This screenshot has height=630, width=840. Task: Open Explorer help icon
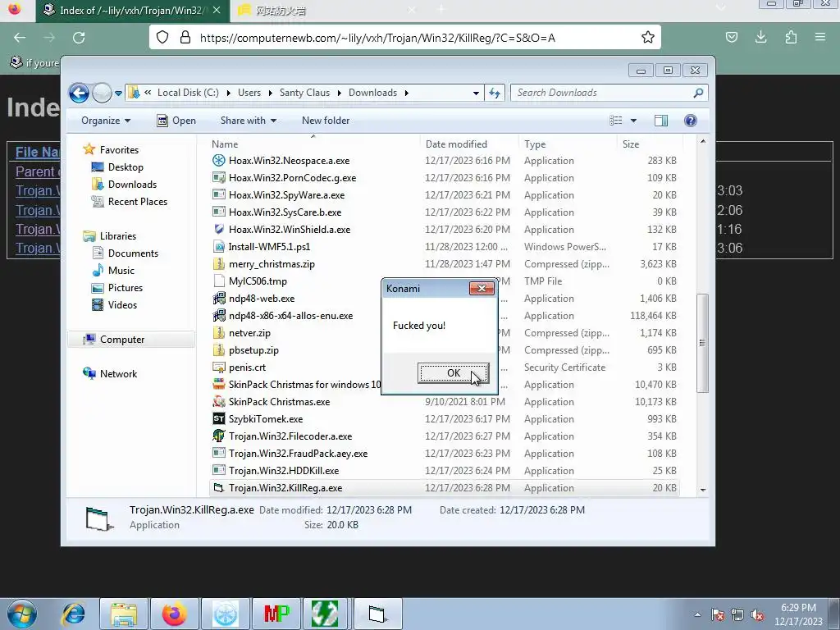pos(691,121)
